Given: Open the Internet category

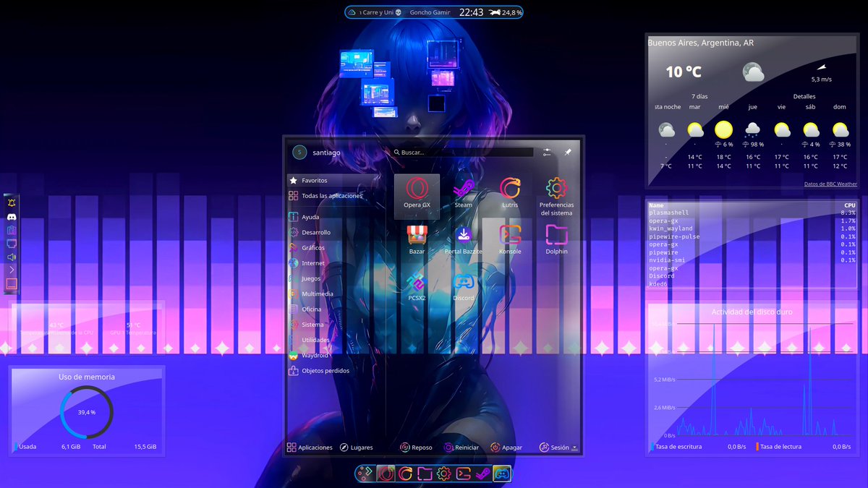Looking at the screenshot, I should [x=334, y=263].
